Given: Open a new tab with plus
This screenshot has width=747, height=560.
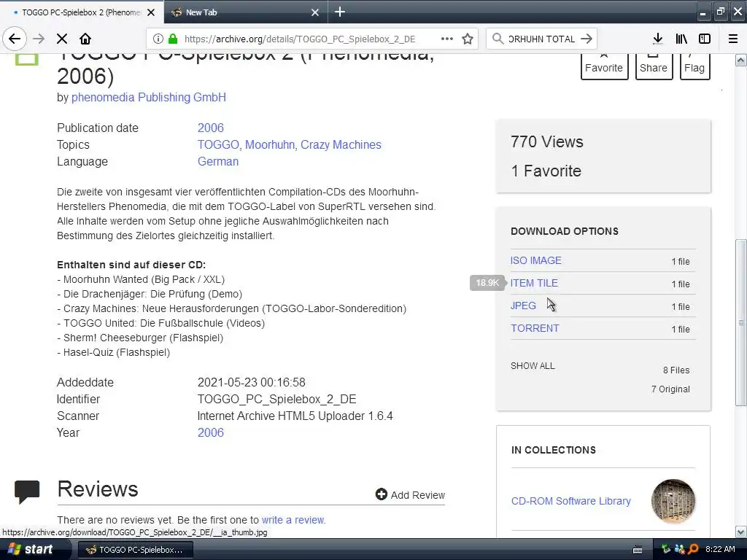Looking at the screenshot, I should [x=340, y=12].
